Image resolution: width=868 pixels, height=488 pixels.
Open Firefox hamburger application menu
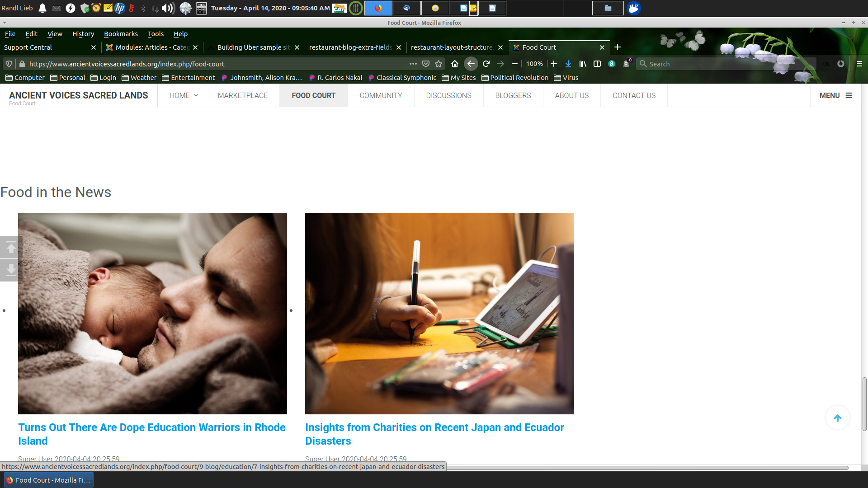pos(859,64)
